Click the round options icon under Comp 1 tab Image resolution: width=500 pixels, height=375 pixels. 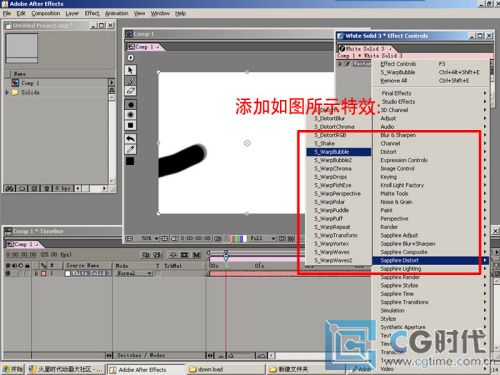pyautogui.click(x=130, y=58)
